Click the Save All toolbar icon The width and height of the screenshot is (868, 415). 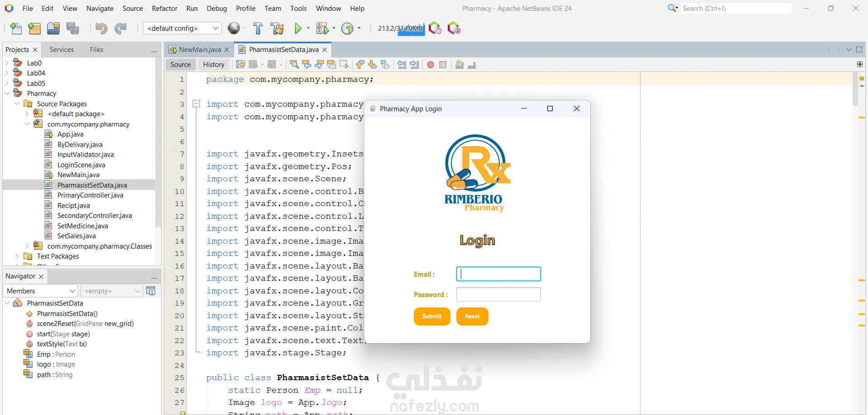73,28
